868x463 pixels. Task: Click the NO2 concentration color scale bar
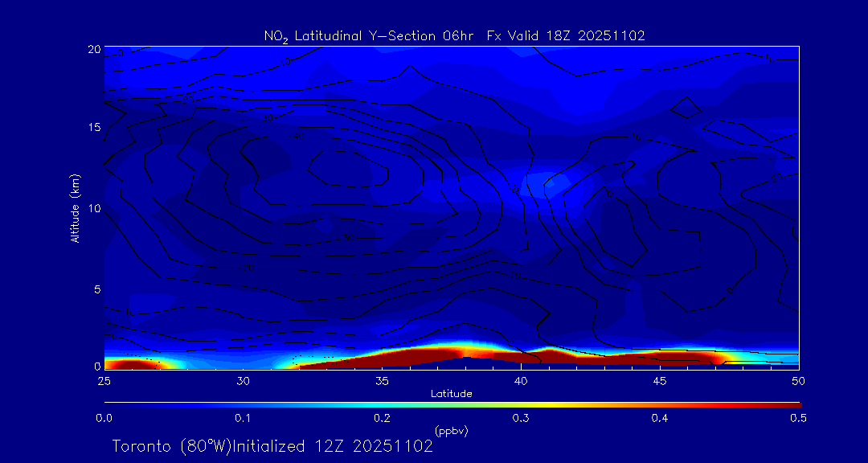pyautogui.click(x=452, y=405)
